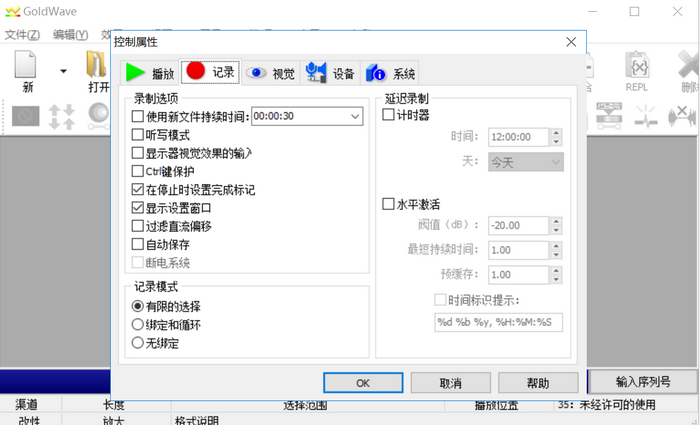Click the 最短持续时间 field showing 1.00
The height and width of the screenshot is (425, 700).
[x=518, y=250]
